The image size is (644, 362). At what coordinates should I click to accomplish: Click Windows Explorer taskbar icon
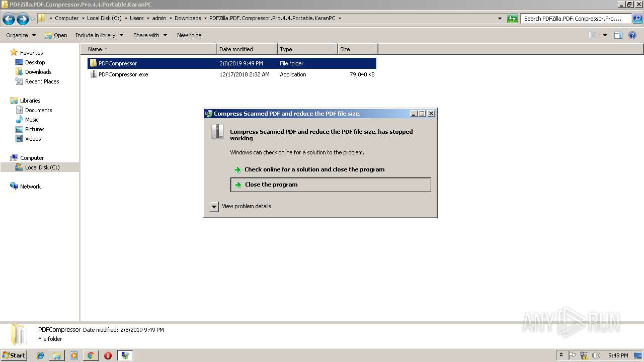point(57,355)
